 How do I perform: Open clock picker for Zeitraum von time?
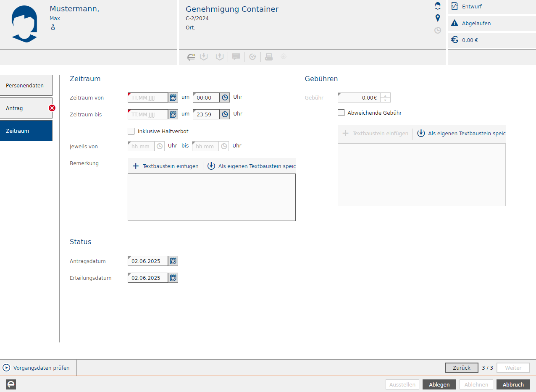tap(225, 97)
